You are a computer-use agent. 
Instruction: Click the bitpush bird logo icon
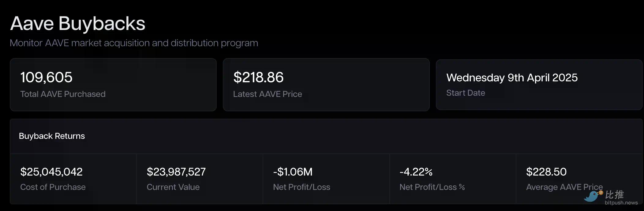(592, 196)
